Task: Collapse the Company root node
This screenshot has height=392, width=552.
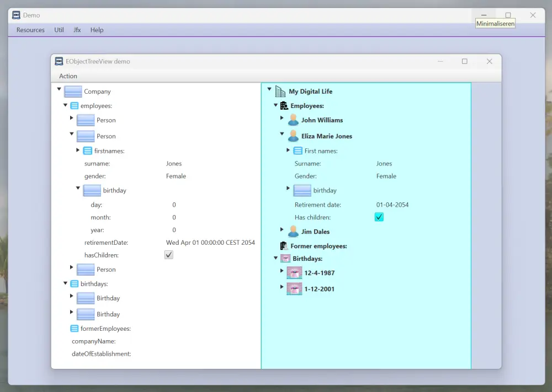Action: click(x=59, y=89)
